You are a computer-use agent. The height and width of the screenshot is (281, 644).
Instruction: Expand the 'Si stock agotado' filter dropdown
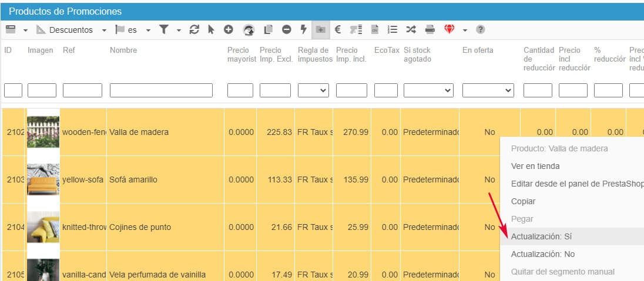pyautogui.click(x=428, y=90)
